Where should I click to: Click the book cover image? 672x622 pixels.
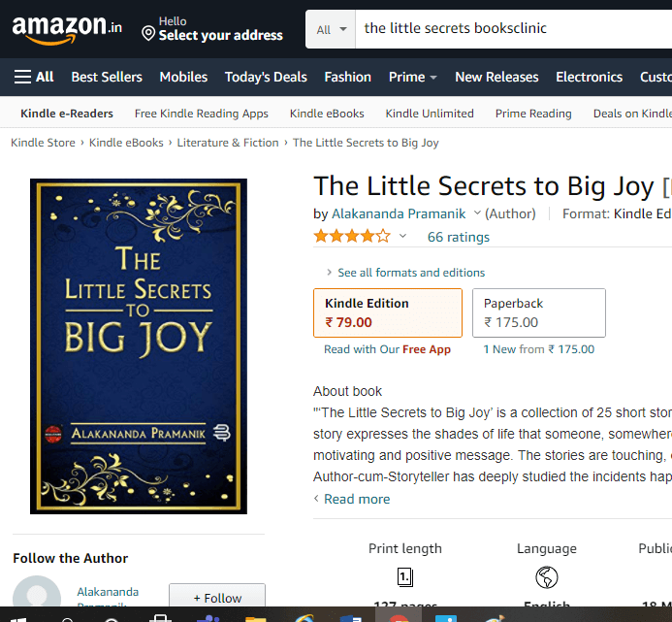click(x=139, y=346)
